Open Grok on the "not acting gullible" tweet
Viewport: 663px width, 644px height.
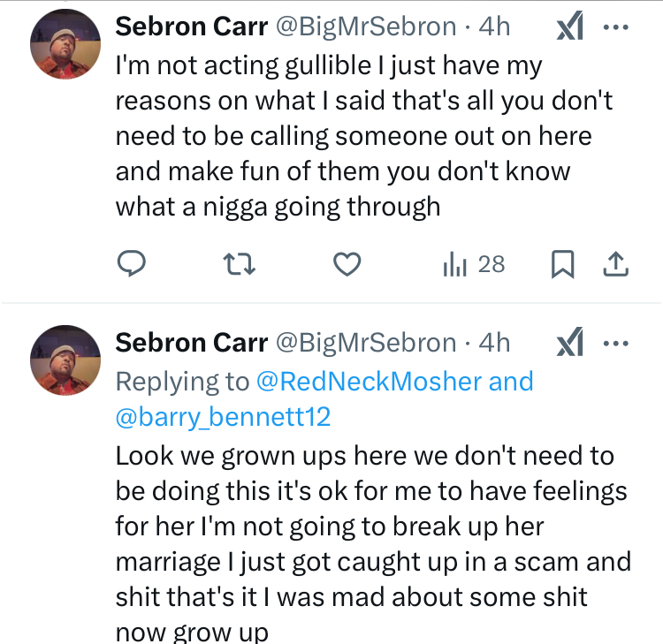570,27
